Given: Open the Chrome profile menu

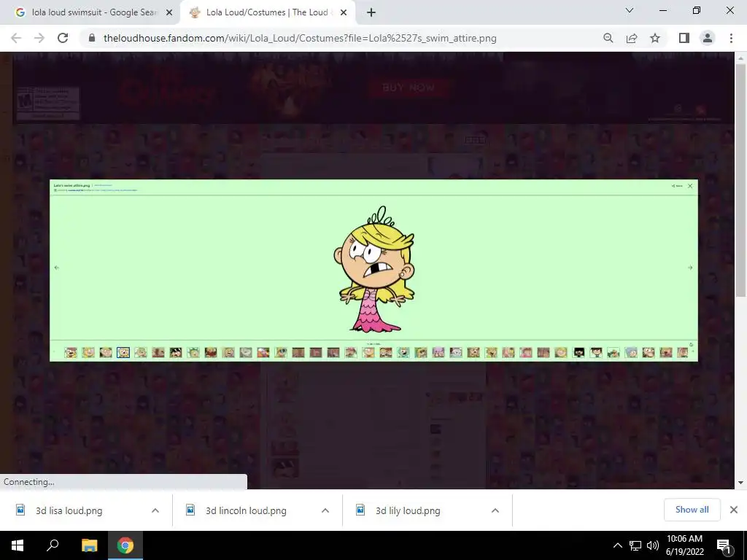Looking at the screenshot, I should click(708, 38).
